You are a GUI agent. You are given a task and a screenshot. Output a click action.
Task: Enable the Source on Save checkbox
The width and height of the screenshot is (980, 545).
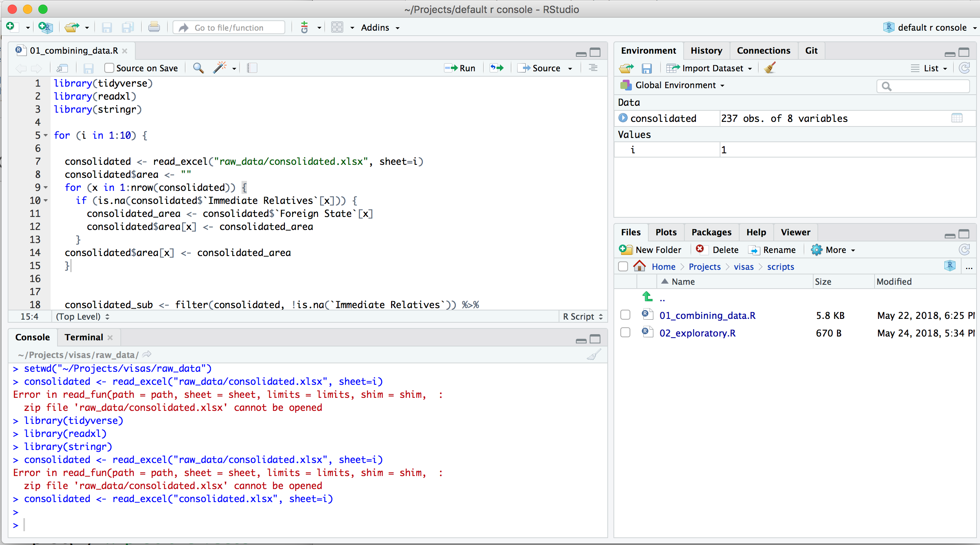[110, 68]
